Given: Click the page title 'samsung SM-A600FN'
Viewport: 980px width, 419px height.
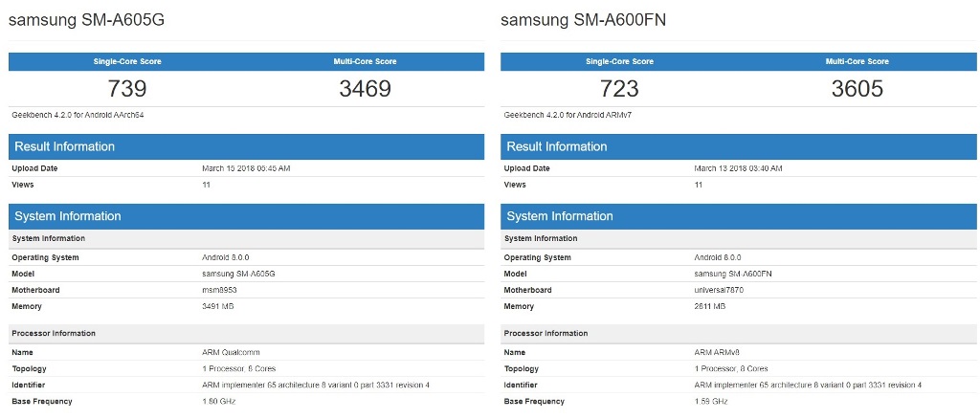Looking at the screenshot, I should tap(584, 21).
